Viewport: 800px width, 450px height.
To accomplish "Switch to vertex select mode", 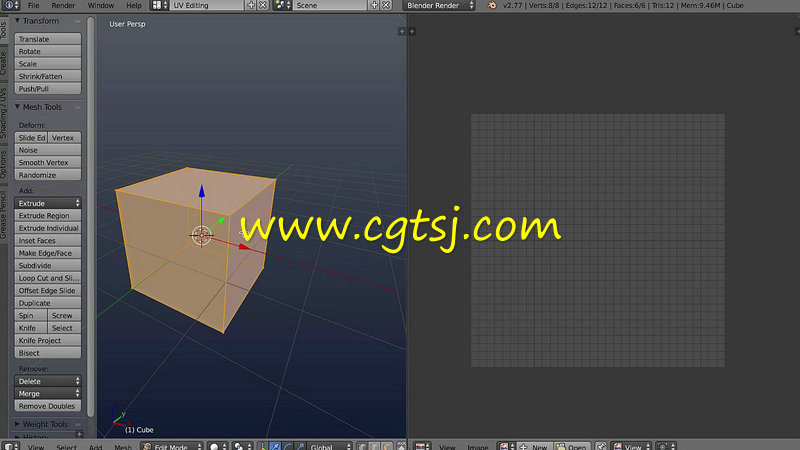I will (x=362, y=446).
